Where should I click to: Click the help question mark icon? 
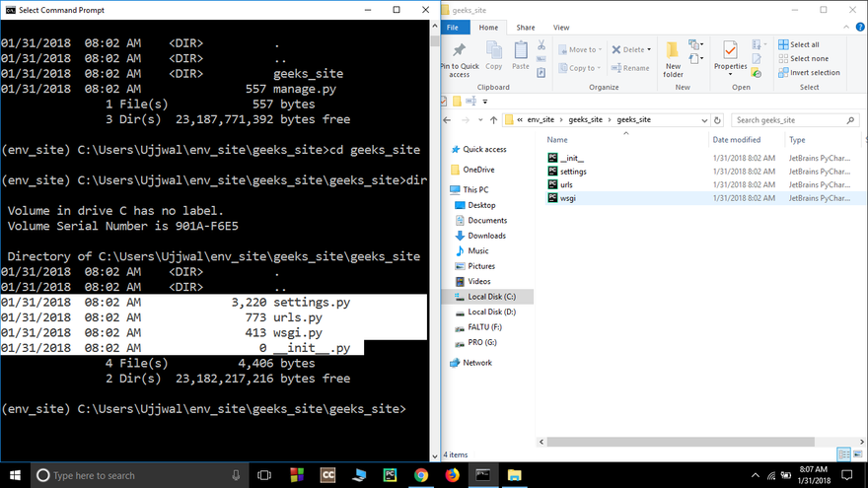pos(860,28)
